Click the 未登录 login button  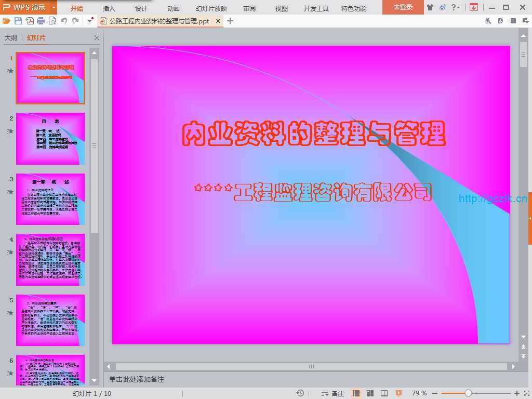click(403, 7)
